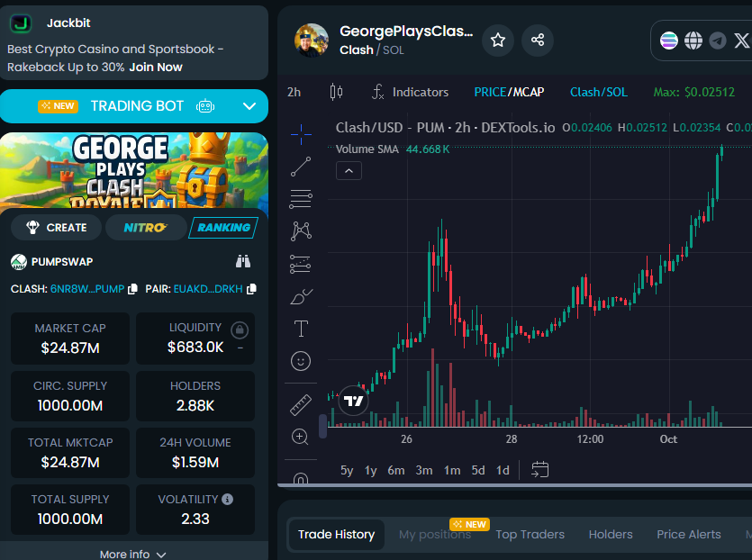752x560 pixels.
Task: Copy the CLASH token address
Action: pos(133,289)
